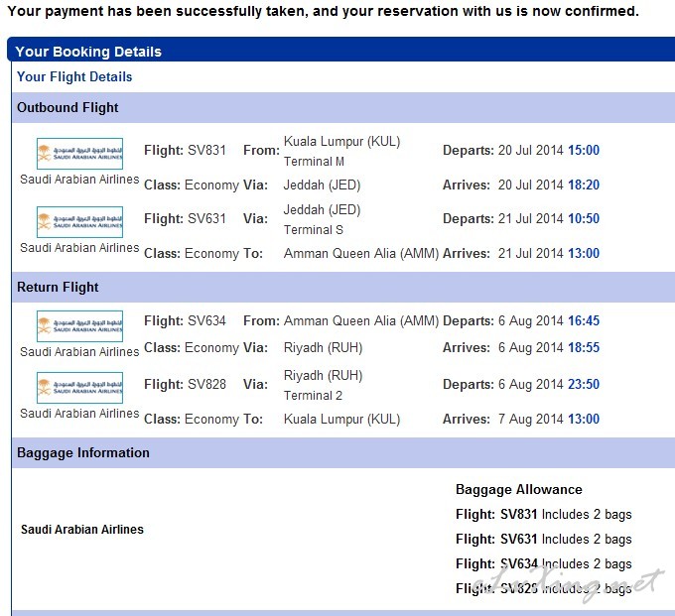Click the Your Flight Details heading

click(x=74, y=76)
